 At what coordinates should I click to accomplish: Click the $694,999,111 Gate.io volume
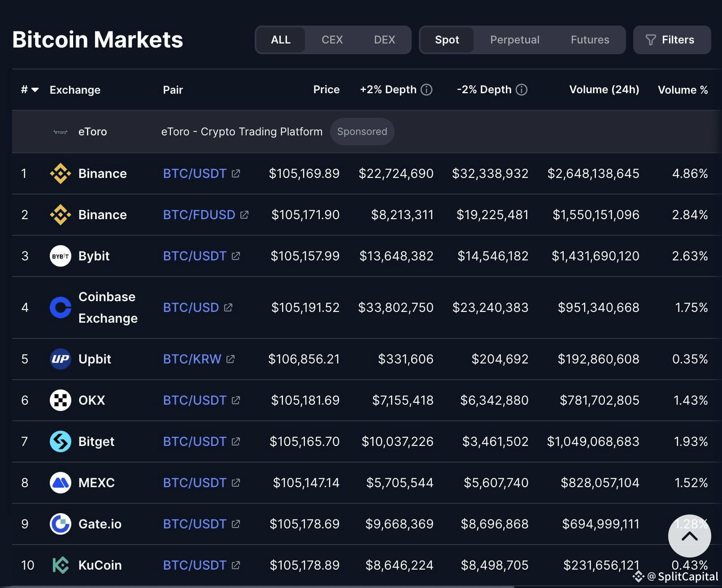click(601, 524)
